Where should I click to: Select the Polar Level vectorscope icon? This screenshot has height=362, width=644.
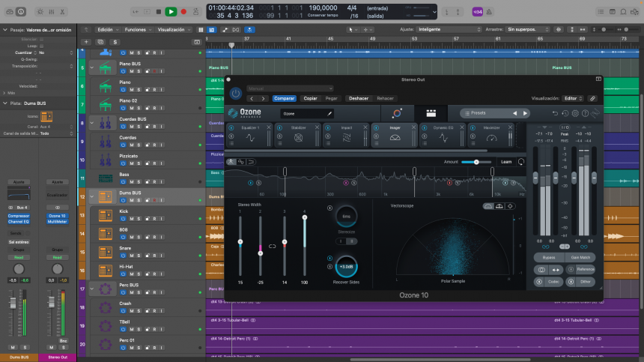(x=499, y=206)
